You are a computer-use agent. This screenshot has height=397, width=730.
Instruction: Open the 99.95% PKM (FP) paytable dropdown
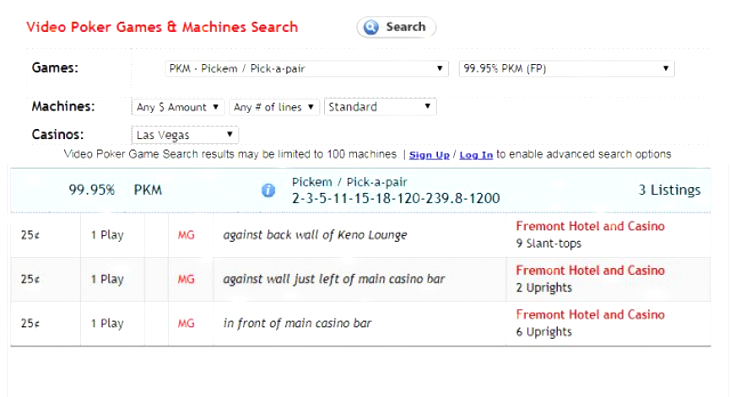567,69
